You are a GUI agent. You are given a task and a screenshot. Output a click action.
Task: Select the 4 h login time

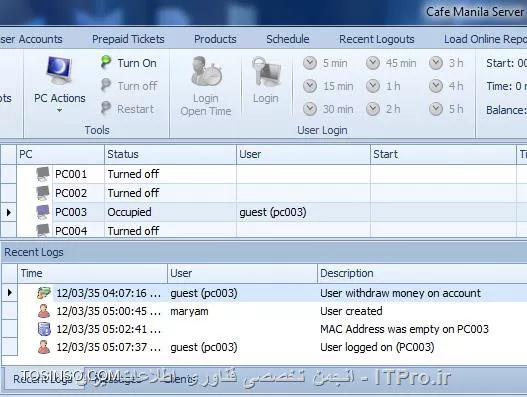(x=446, y=86)
